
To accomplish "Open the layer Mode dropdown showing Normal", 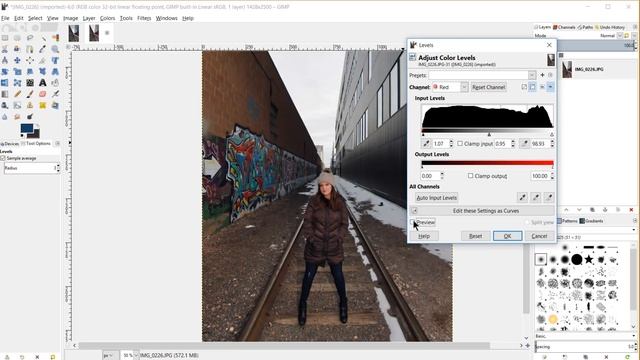I will coord(620,36).
